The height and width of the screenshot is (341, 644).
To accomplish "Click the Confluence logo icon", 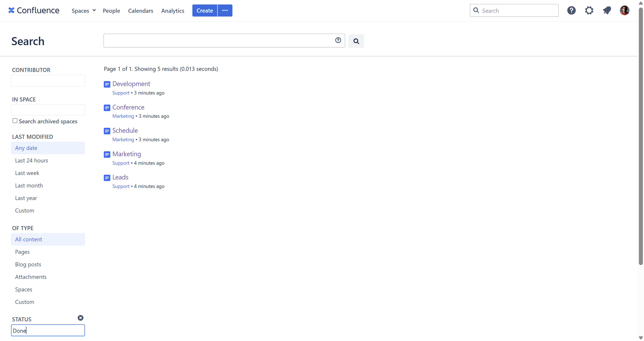I will click(11, 10).
